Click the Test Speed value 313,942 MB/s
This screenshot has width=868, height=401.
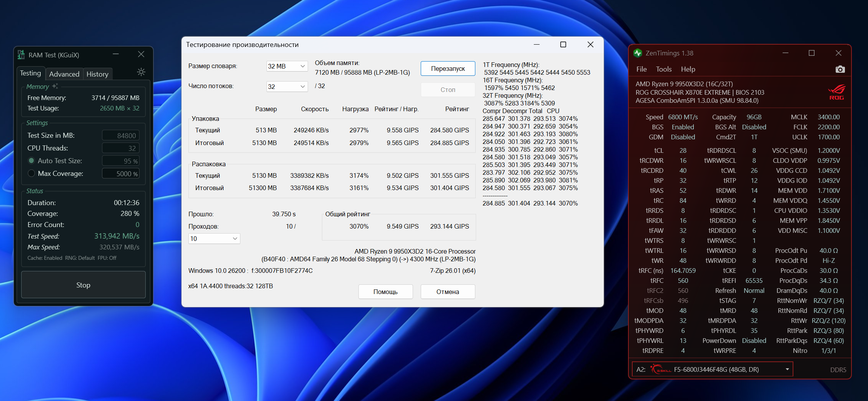pos(117,236)
